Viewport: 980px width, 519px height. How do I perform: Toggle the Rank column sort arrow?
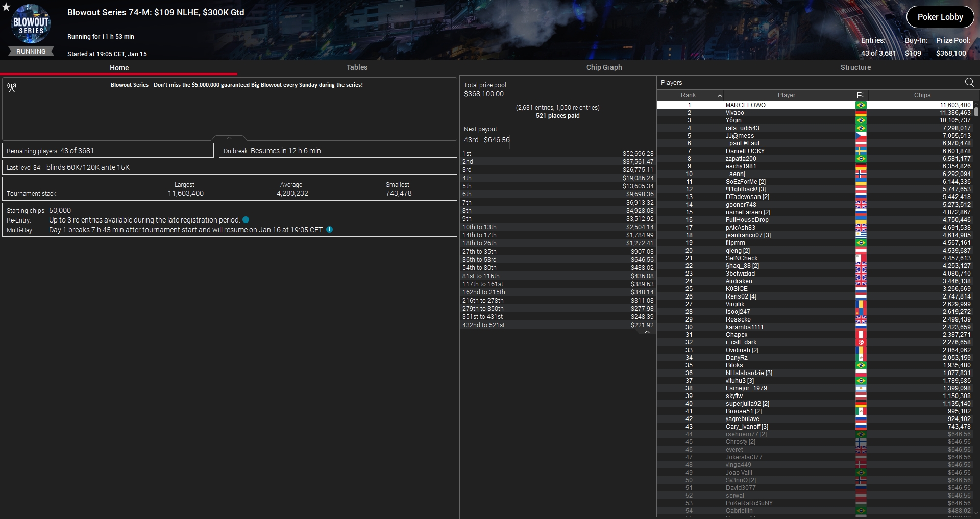pos(720,95)
